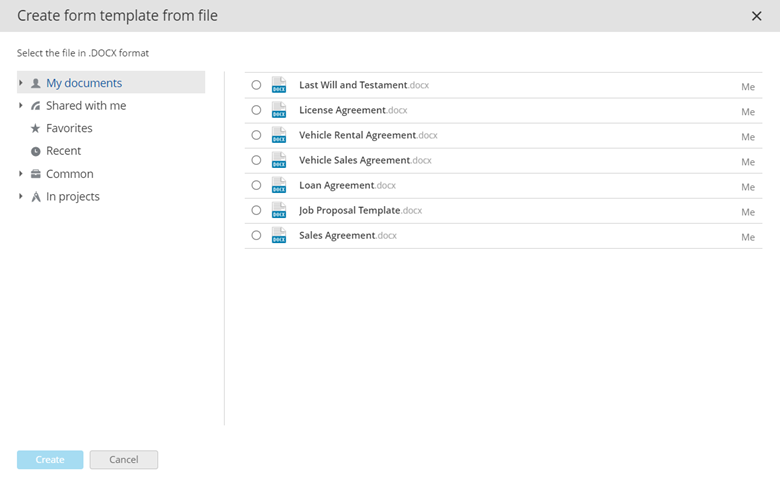Click the DOCX icon for Loan Agreement
780x478 pixels.
coord(279,185)
